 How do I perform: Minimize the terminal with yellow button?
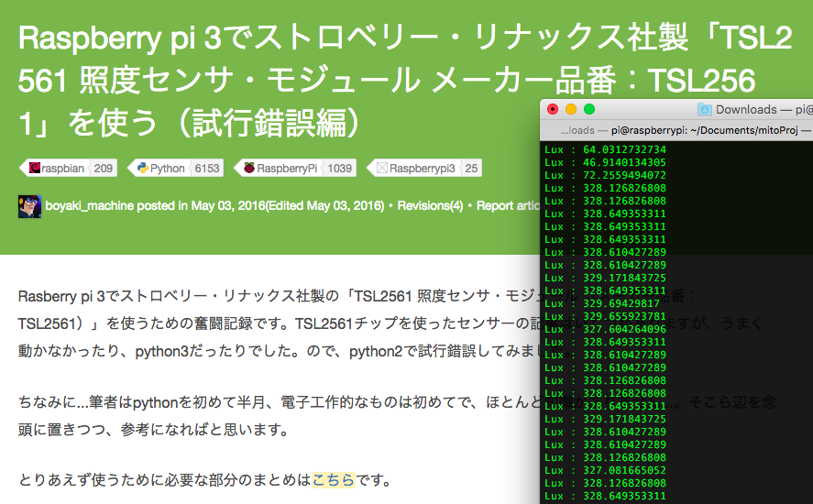click(x=571, y=109)
